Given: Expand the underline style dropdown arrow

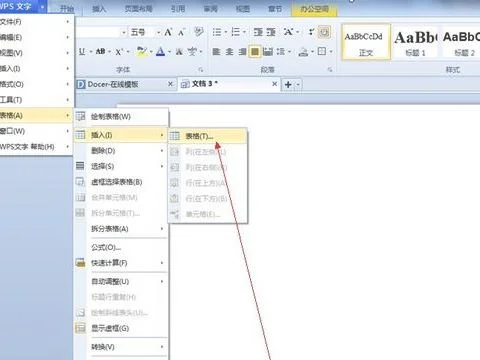Looking at the screenshot, I should tap(91, 52).
